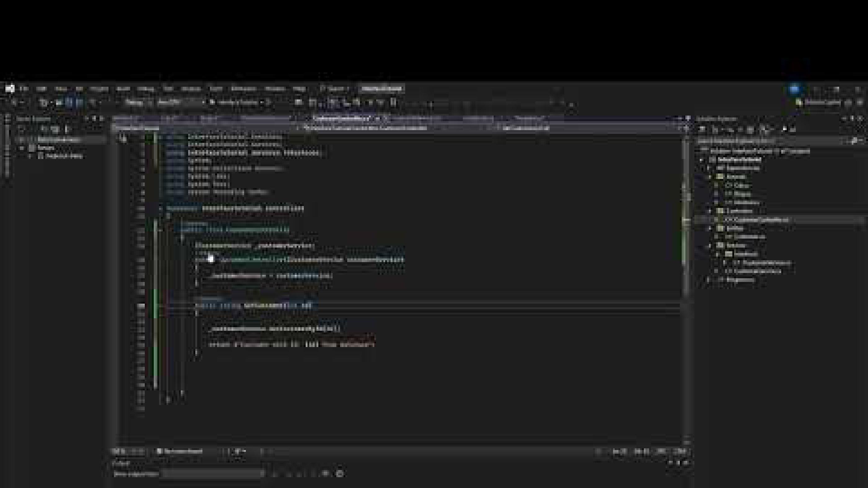Click the Visual Studio logo icon
This screenshot has height=488, width=868.
[9, 89]
